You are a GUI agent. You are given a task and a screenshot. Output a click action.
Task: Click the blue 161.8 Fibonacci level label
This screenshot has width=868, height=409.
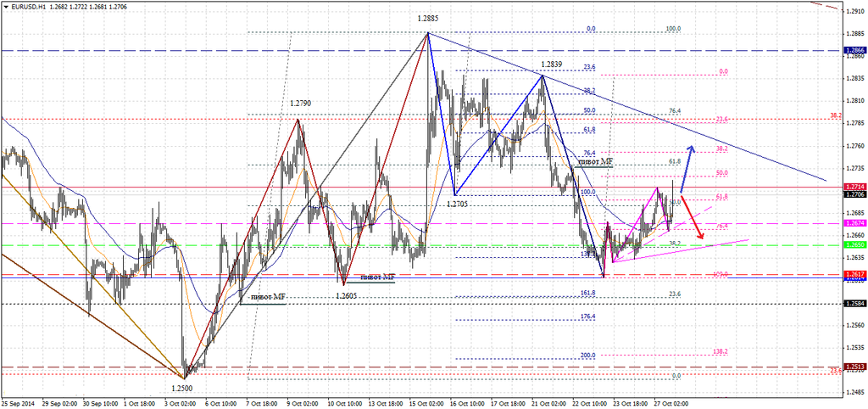click(588, 293)
